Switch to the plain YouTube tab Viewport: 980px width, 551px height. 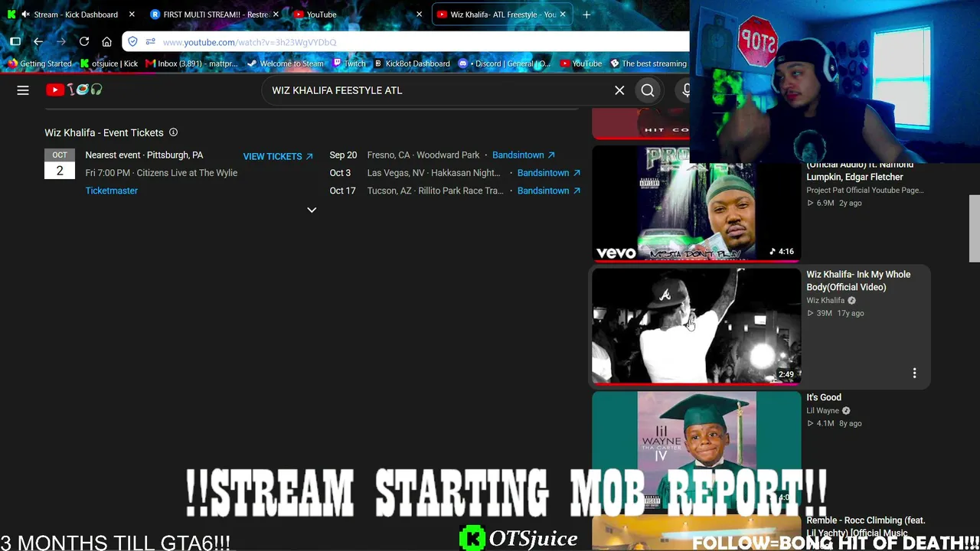click(358, 15)
